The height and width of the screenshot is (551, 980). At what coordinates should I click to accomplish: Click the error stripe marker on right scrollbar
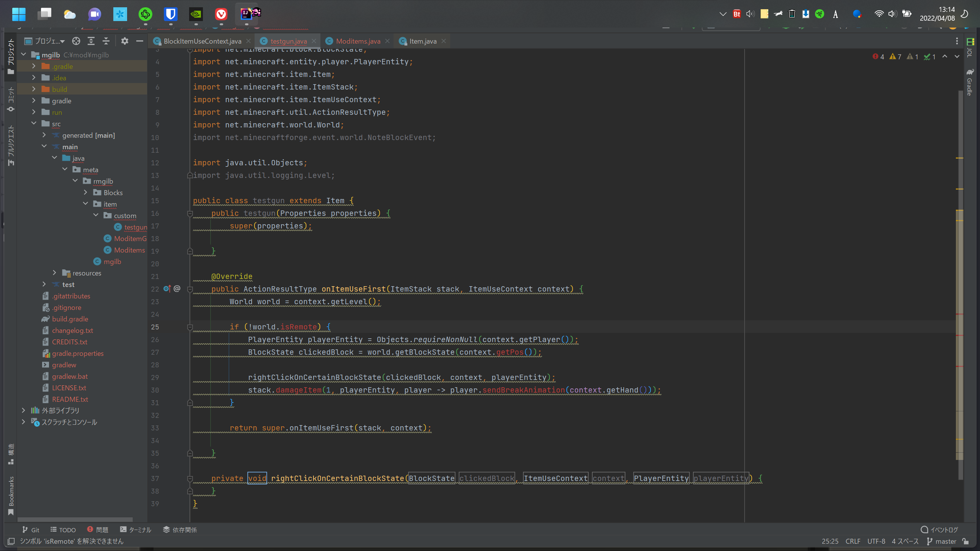point(959,314)
